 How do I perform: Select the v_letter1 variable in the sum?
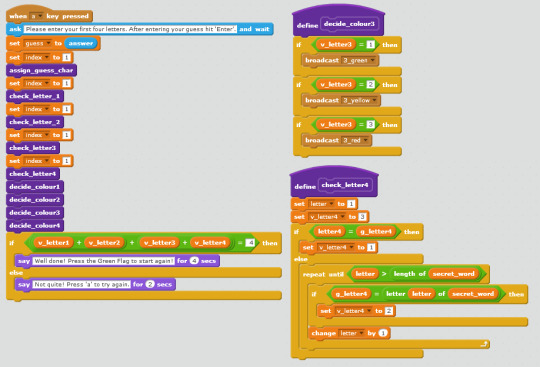[x=54, y=243]
